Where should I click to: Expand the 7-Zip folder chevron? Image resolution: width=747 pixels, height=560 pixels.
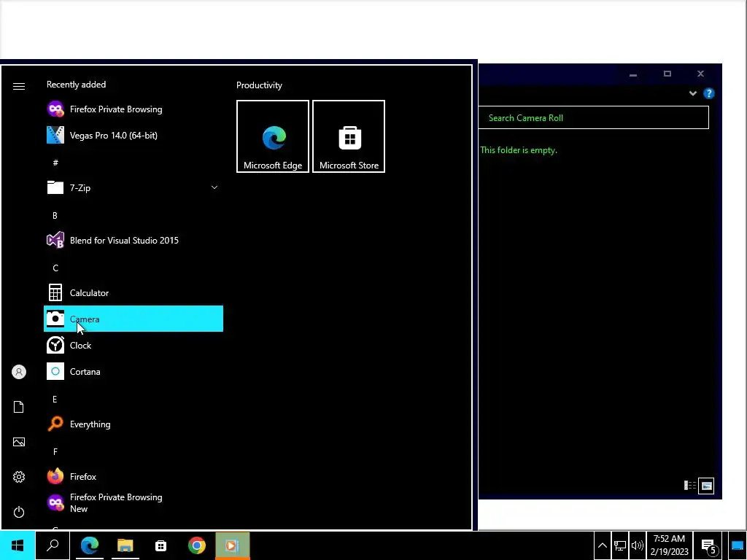click(214, 187)
